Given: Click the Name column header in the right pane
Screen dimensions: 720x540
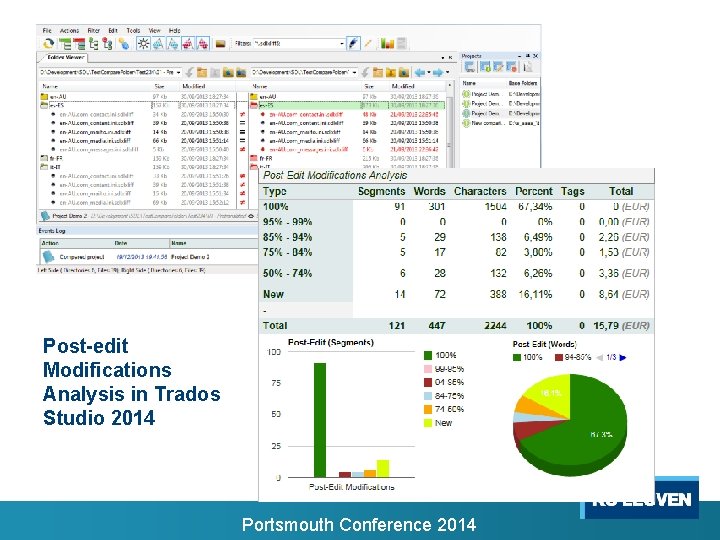Looking at the screenshot, I should [259, 86].
